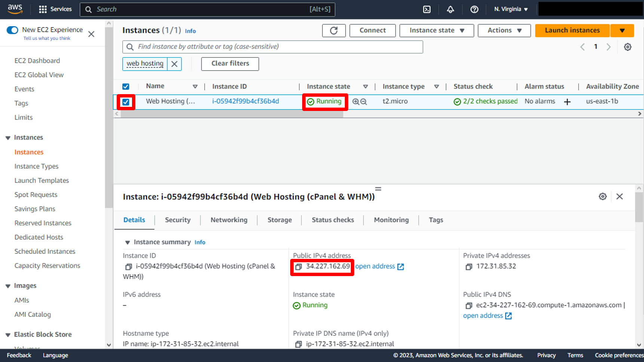
Task: Collapse the Elastic Block Store section
Action: [8, 335]
